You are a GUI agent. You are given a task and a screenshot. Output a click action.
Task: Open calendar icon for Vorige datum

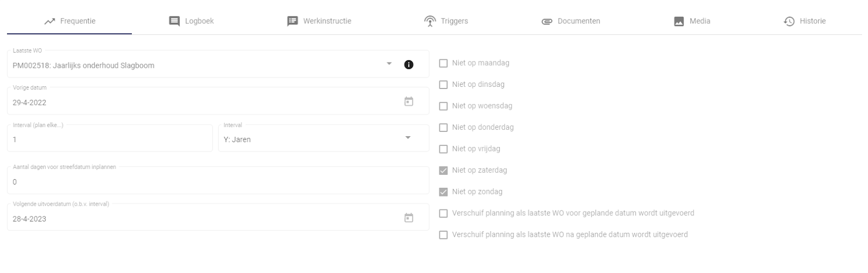(409, 101)
